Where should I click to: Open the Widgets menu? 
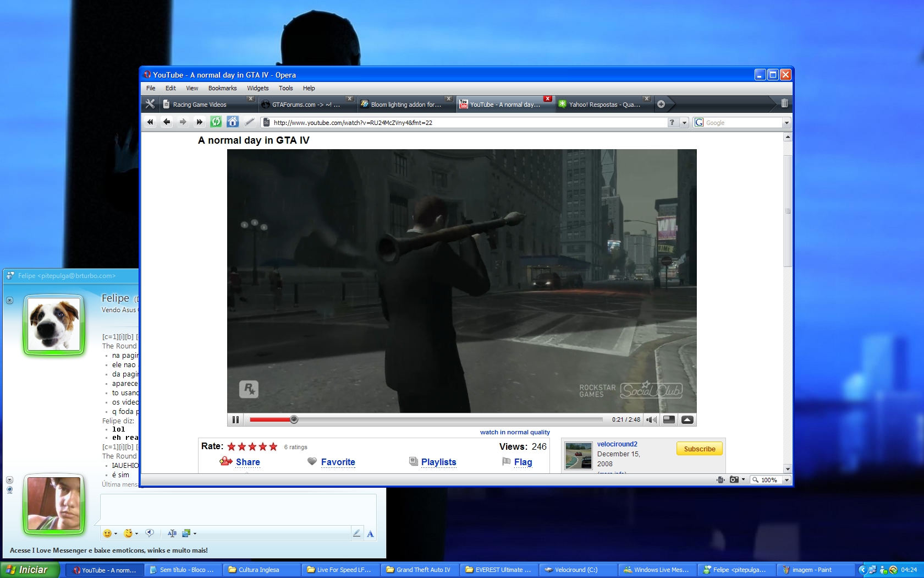click(257, 88)
